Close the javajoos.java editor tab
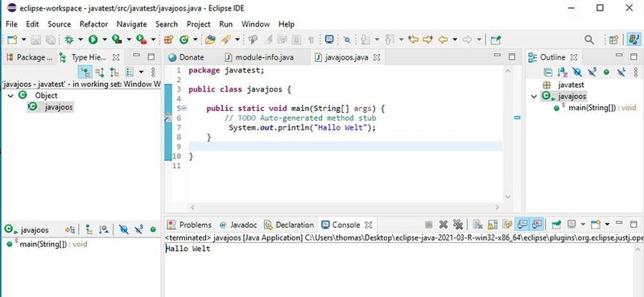The width and height of the screenshot is (644, 297). tap(377, 58)
